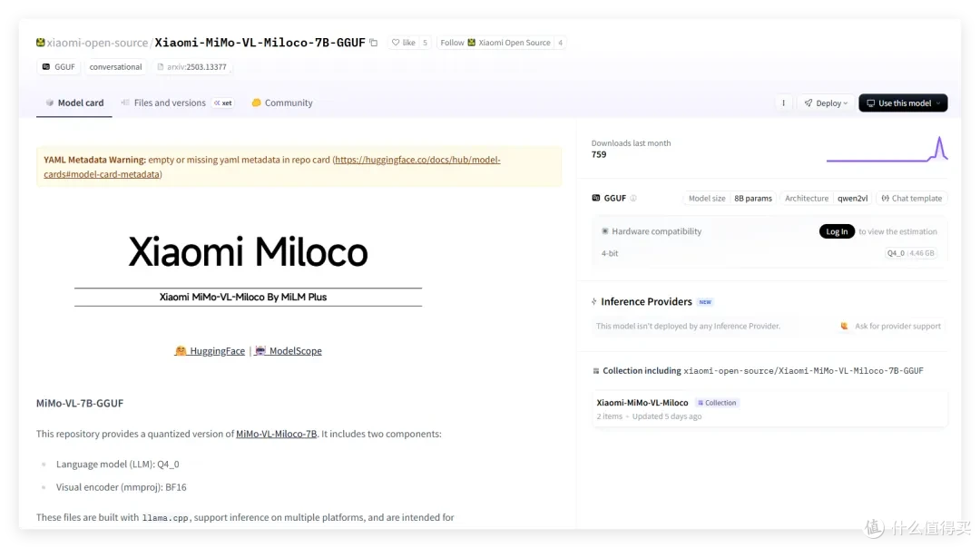Expand the Deploy dropdown

[826, 103]
